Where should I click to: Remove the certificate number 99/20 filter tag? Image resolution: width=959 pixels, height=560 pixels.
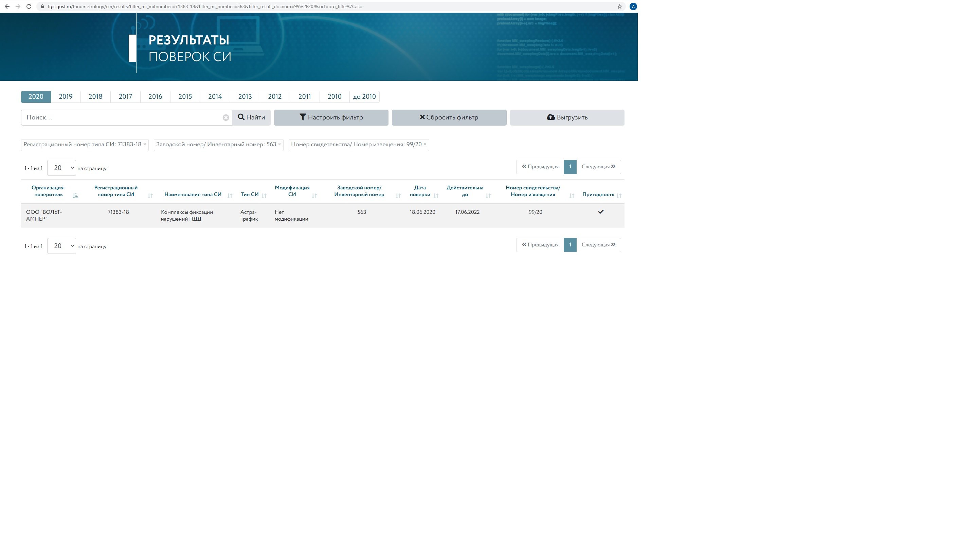[x=425, y=144]
